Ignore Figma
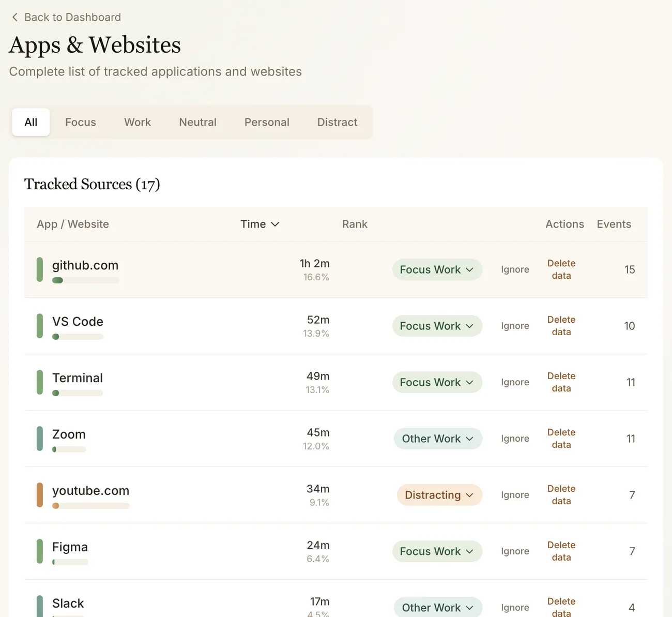 tap(515, 551)
